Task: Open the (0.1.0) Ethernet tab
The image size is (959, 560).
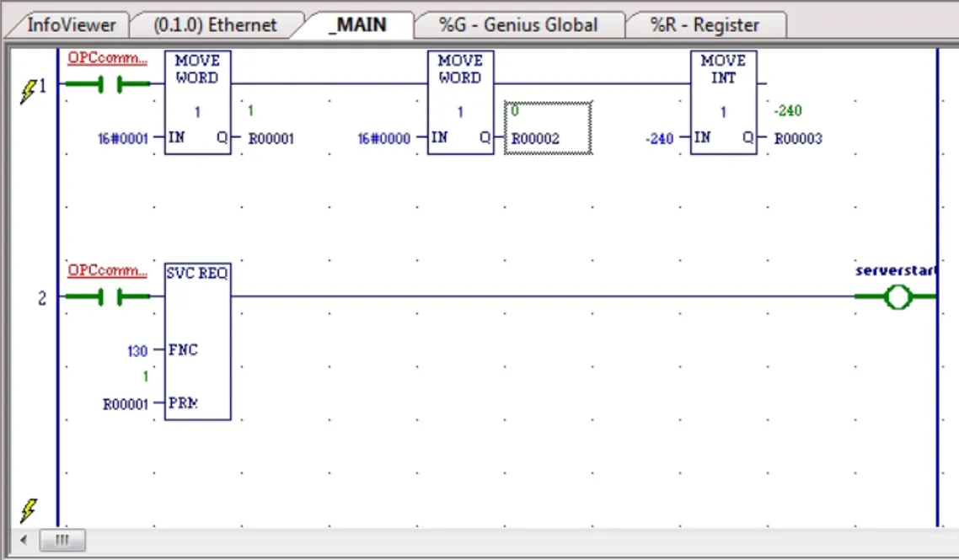Action: [215, 25]
